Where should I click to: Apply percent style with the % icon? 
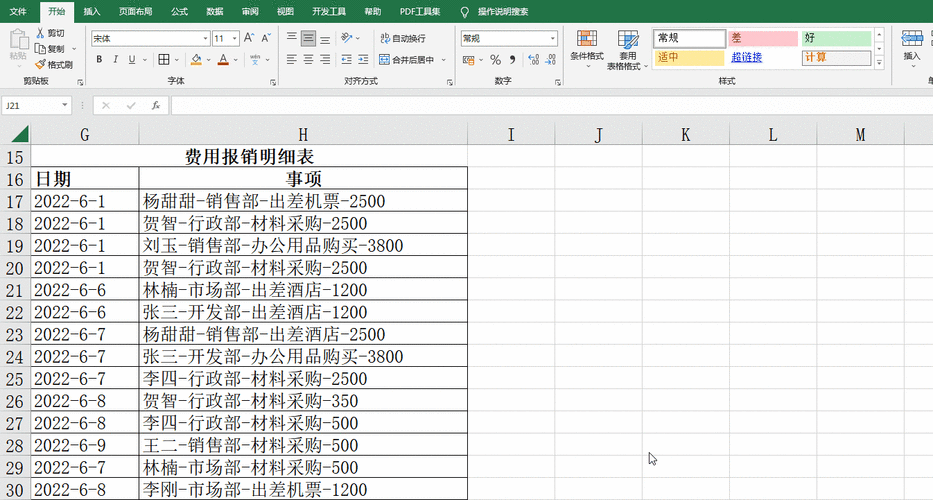(495, 60)
